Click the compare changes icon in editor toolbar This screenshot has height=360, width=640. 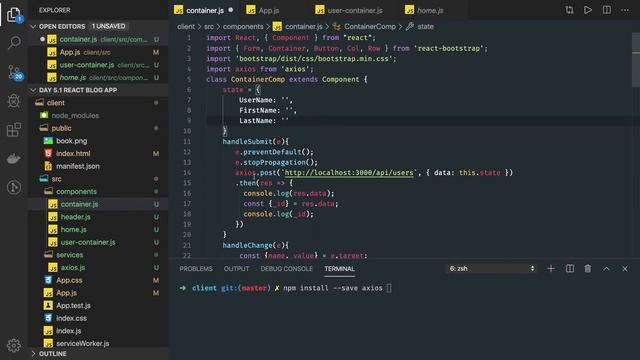569,10
